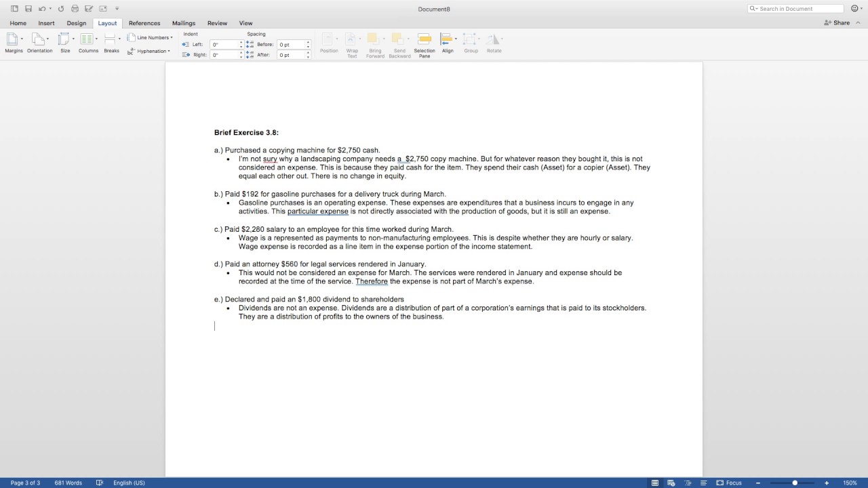Screen dimensions: 868x488
Task: Click the zoom slider handle
Action: point(795,483)
